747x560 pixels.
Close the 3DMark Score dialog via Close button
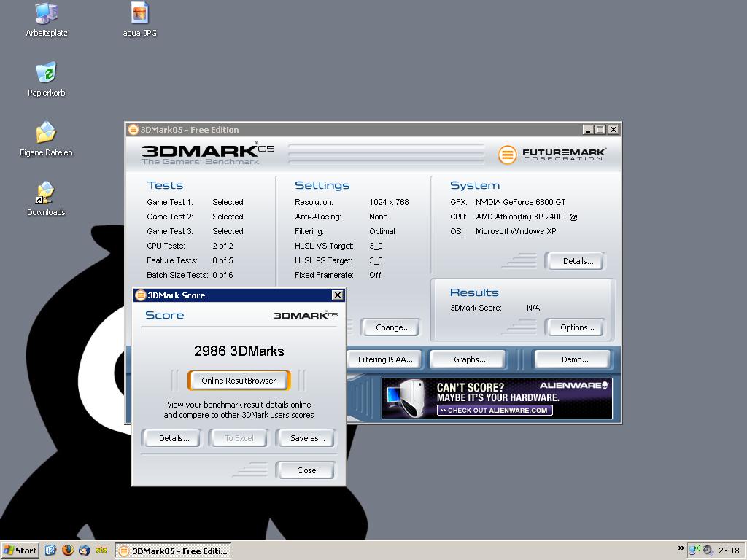coord(306,470)
